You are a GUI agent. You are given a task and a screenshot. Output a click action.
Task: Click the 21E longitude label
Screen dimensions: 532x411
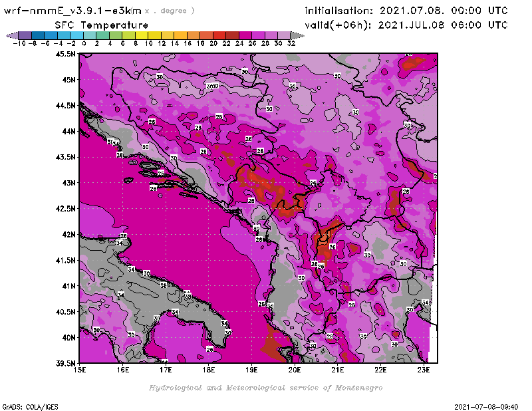coord(338,370)
